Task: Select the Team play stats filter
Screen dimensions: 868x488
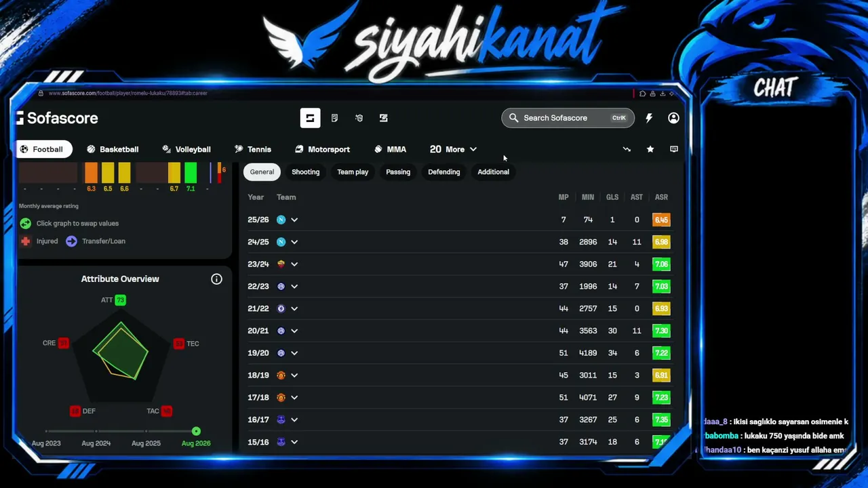Action: coord(353,172)
